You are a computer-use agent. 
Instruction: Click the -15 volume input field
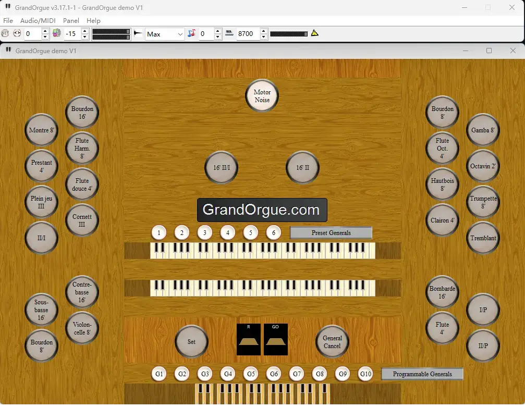72,34
